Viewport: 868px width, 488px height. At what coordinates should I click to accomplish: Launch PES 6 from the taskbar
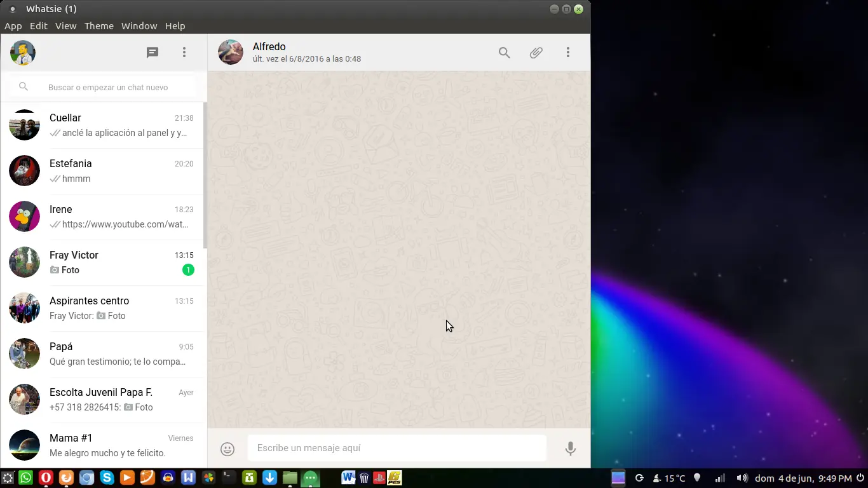point(395,478)
